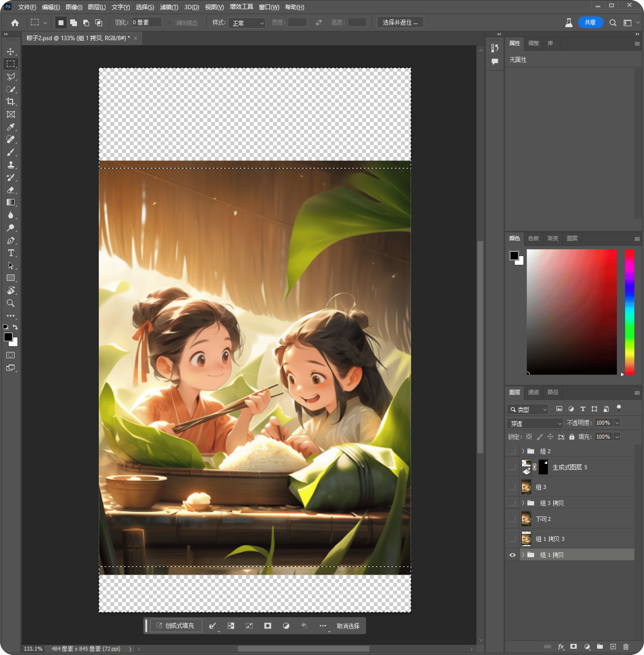This screenshot has width=644, height=655.
Task: Select the Eyedropper tool
Action: 11,127
